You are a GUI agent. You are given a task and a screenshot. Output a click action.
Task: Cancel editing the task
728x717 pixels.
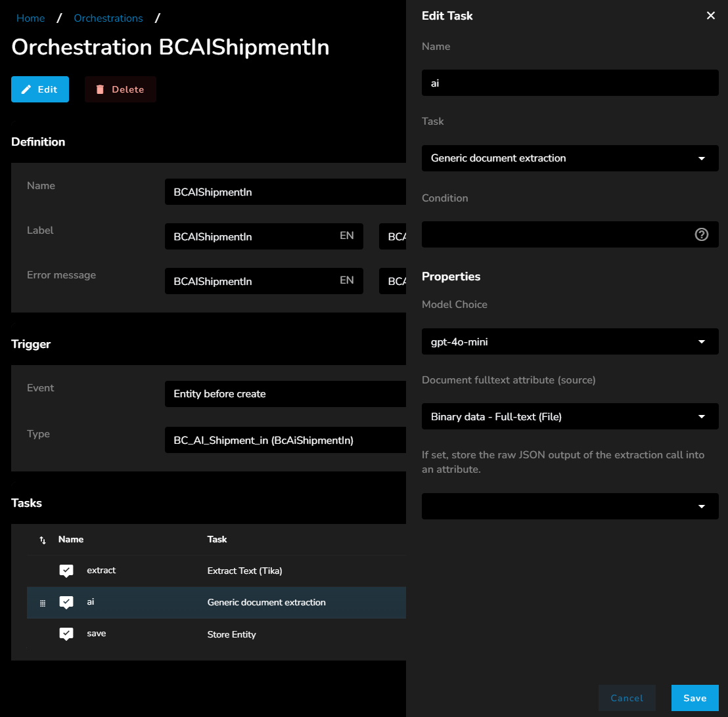point(627,698)
